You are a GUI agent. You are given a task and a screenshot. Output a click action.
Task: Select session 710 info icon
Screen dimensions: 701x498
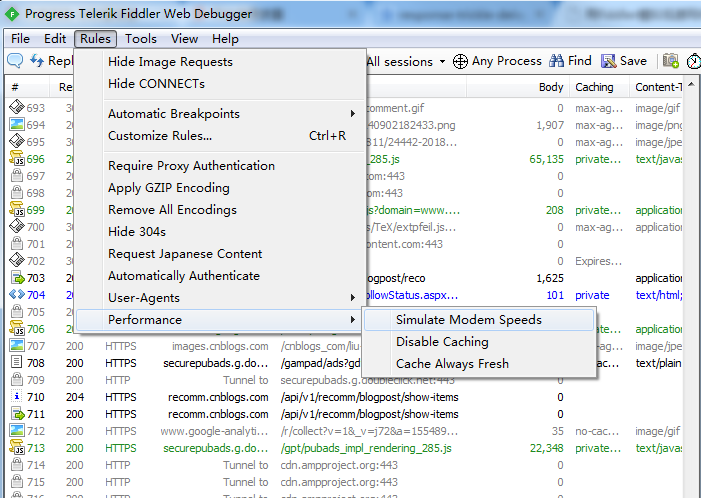[x=16, y=396]
